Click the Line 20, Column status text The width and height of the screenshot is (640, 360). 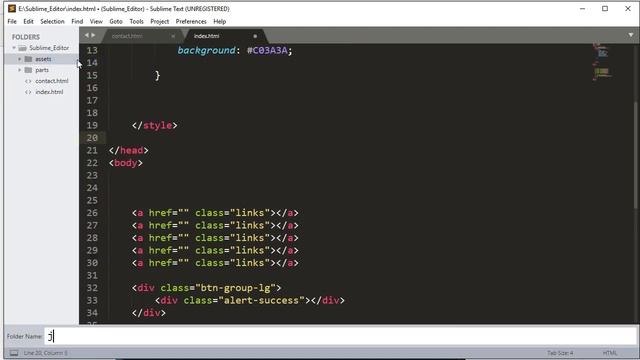point(46,353)
